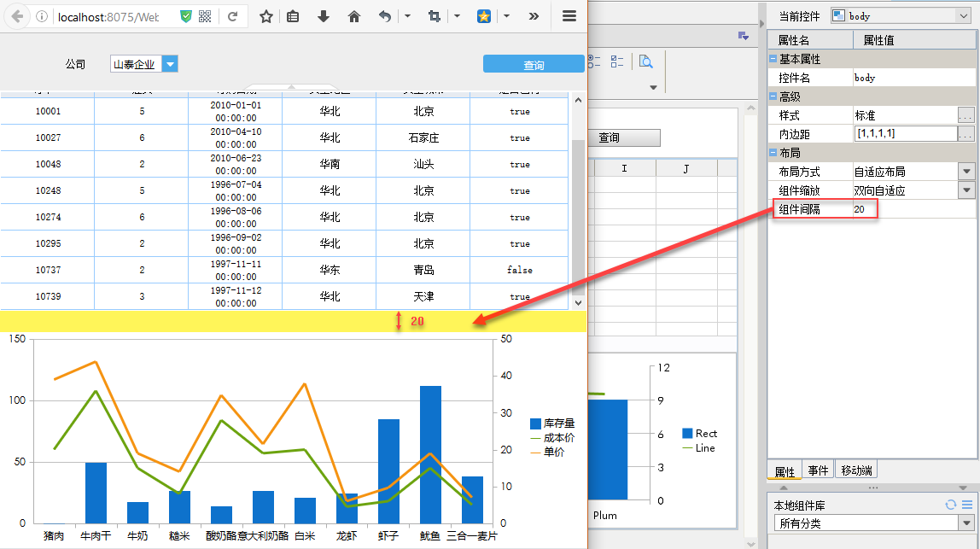Image resolution: width=980 pixels, height=549 pixels.
Task: Click the 控件名 body value field
Action: click(913, 78)
